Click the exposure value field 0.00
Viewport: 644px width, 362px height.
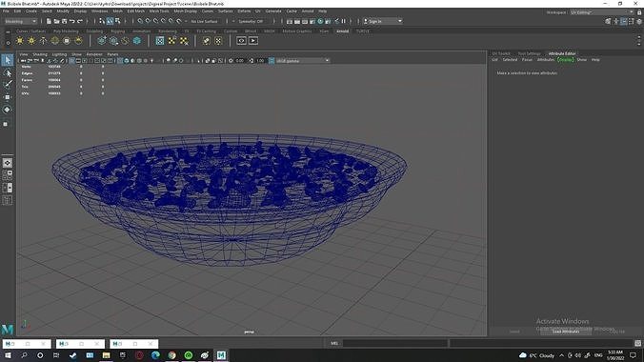coord(240,60)
